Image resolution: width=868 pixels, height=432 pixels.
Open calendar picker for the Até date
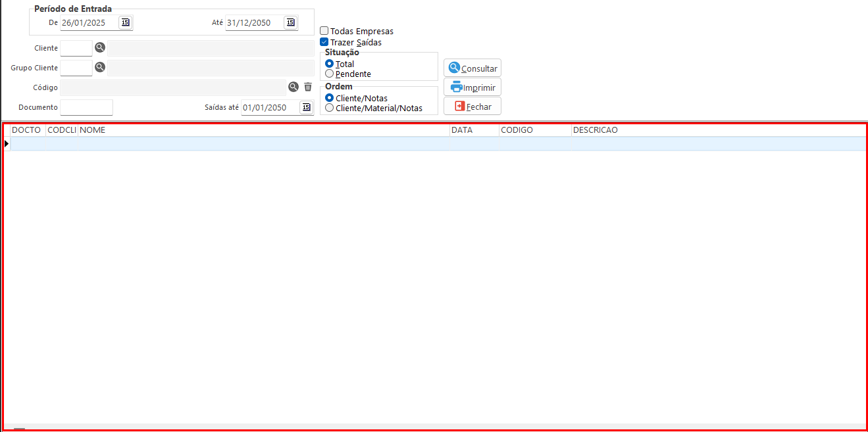(290, 22)
